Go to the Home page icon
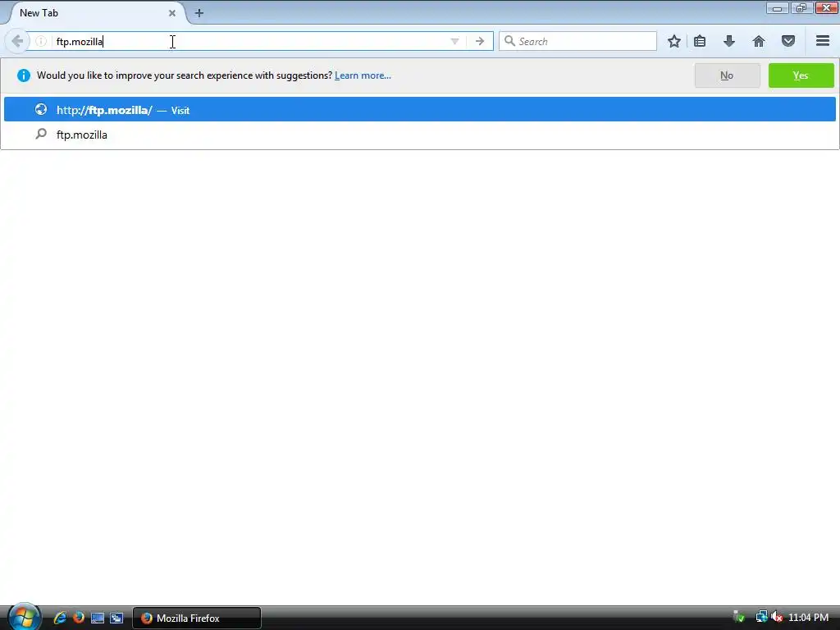The height and width of the screenshot is (630, 840). [759, 41]
